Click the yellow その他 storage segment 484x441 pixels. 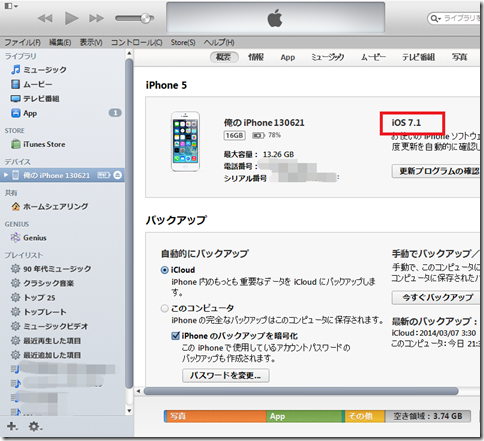(364, 416)
